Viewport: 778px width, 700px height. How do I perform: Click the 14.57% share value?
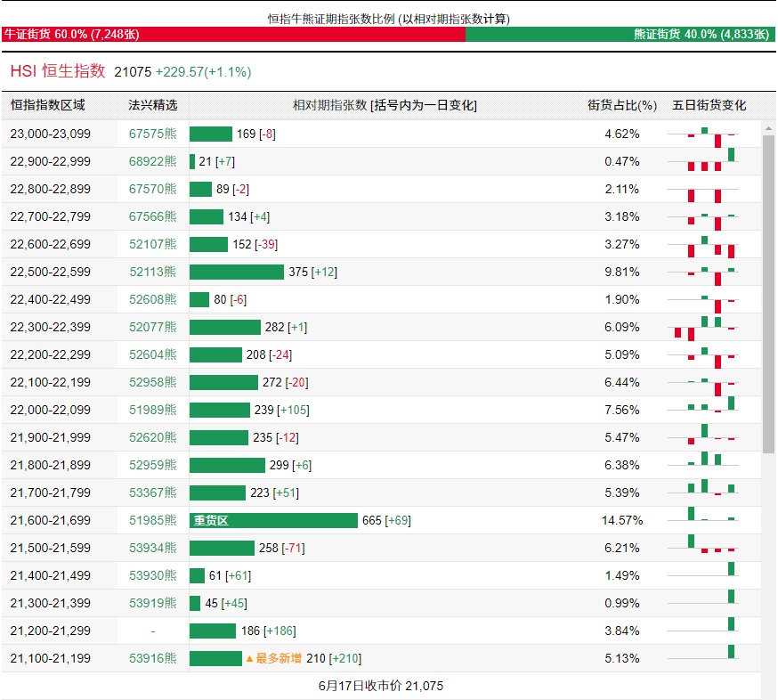coord(622,520)
